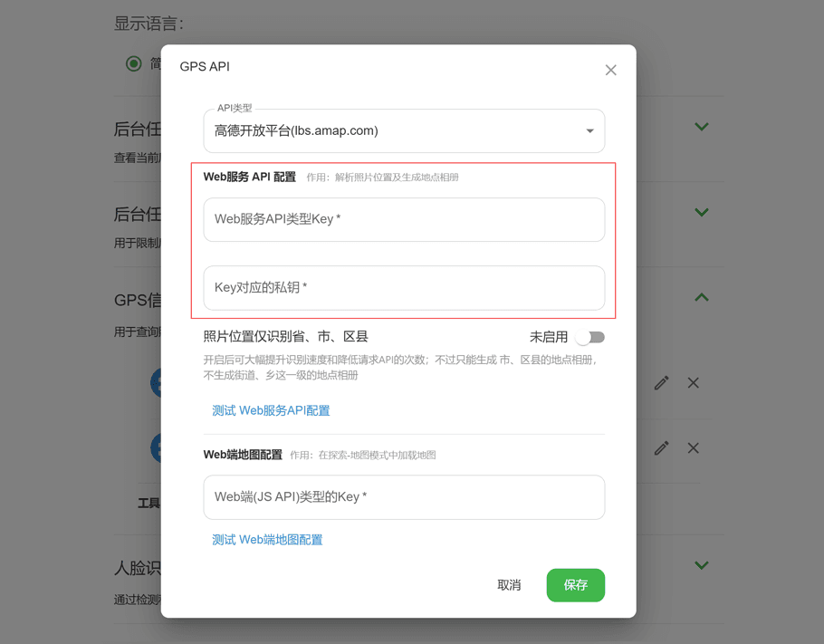This screenshot has height=644, width=824.
Task: Click 测试 Web端地图配置 link
Action: click(x=267, y=540)
